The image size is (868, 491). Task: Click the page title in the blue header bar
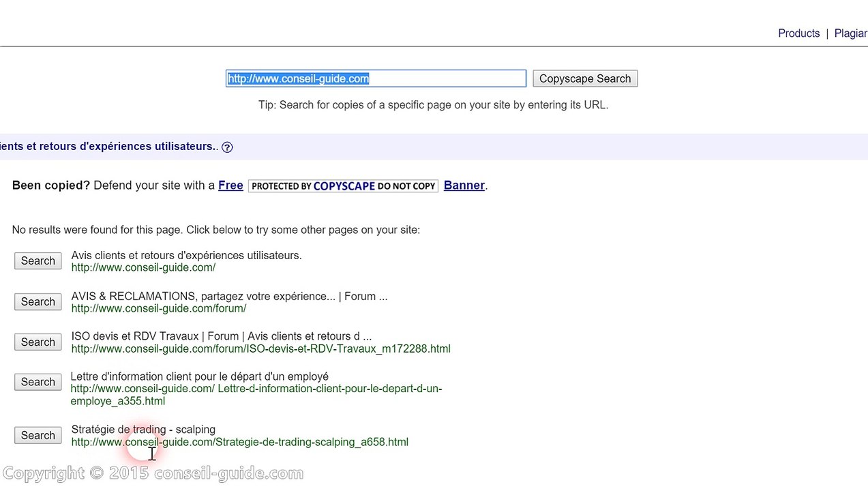(108, 147)
